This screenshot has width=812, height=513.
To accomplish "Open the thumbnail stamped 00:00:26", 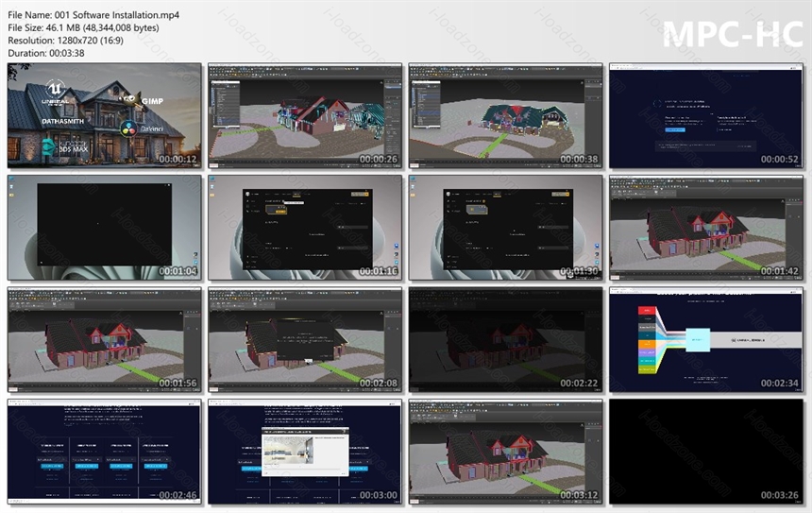I will [x=305, y=116].
